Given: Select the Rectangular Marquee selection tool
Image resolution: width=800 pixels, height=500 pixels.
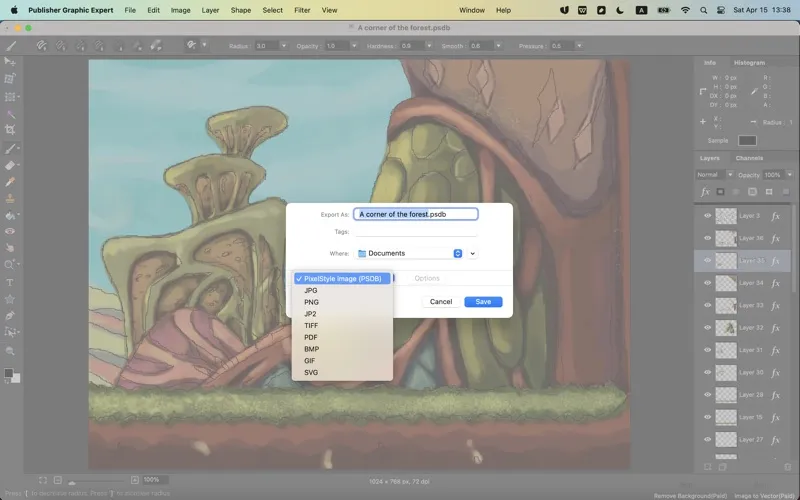Looking at the screenshot, I should pos(10,96).
